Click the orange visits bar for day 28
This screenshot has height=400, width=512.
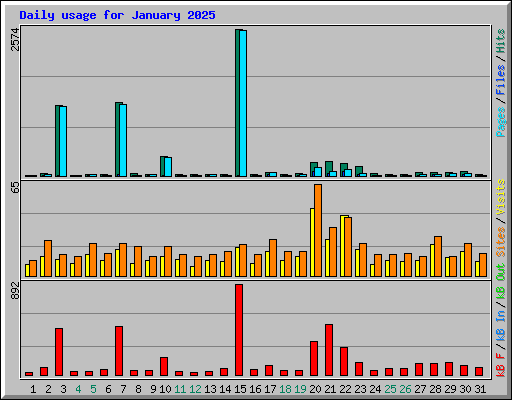click(x=438, y=257)
